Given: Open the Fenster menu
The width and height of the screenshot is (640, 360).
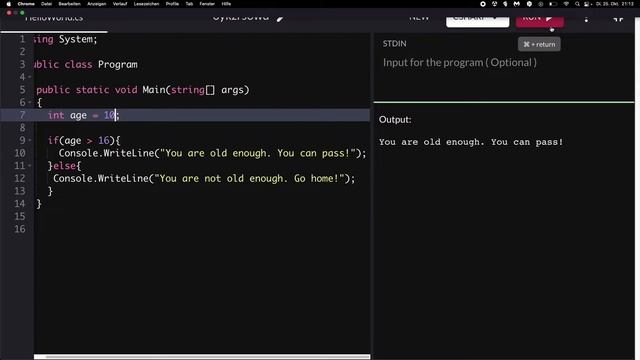Looking at the screenshot, I should click(207, 4).
